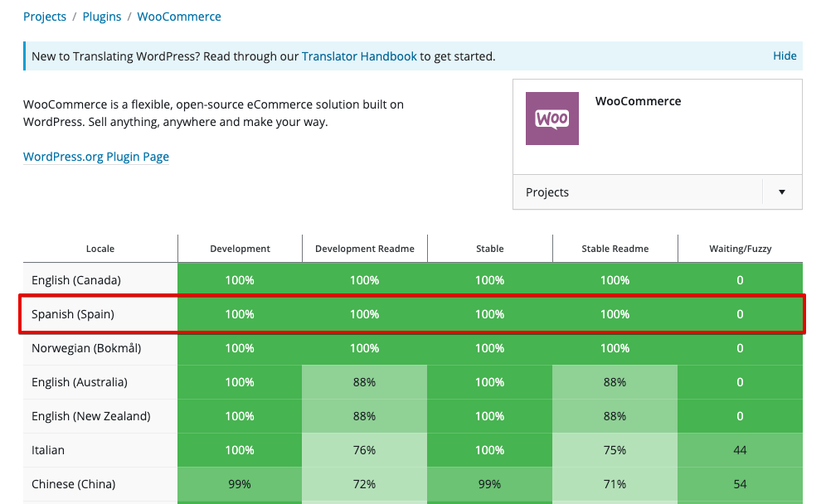Select the Italian locale

click(48, 450)
